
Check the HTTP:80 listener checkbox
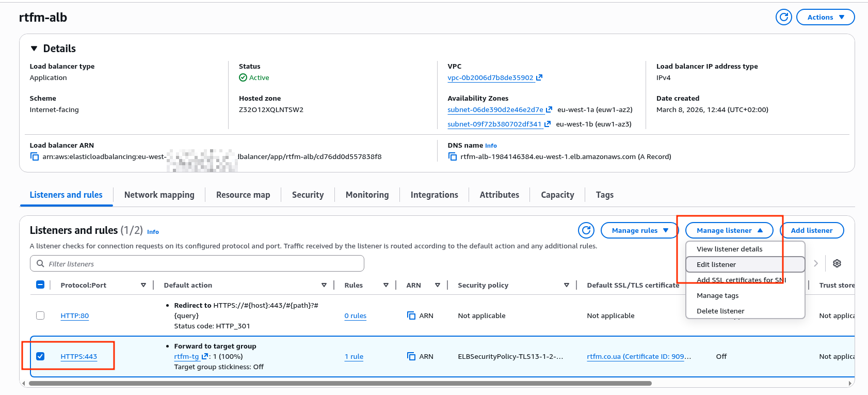(40, 315)
